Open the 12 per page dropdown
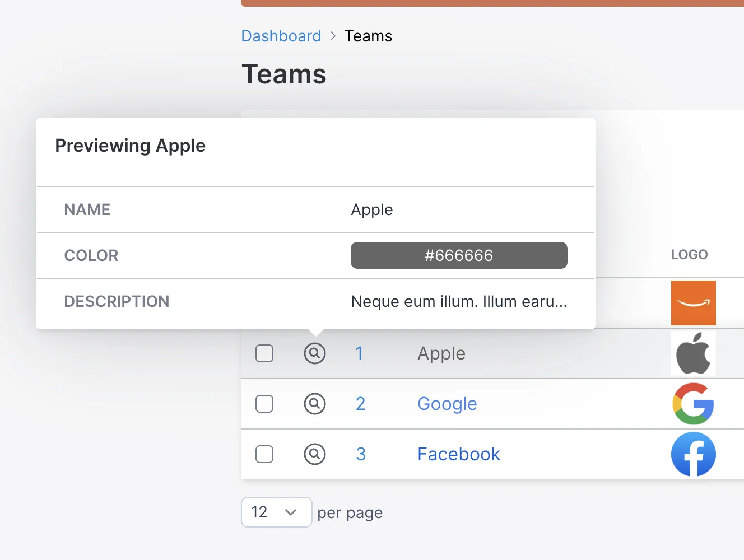Image resolution: width=744 pixels, height=560 pixels. tap(277, 512)
